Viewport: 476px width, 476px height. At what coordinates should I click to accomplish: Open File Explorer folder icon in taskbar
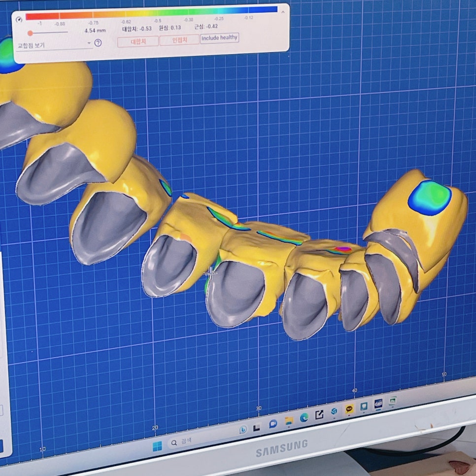(289, 421)
